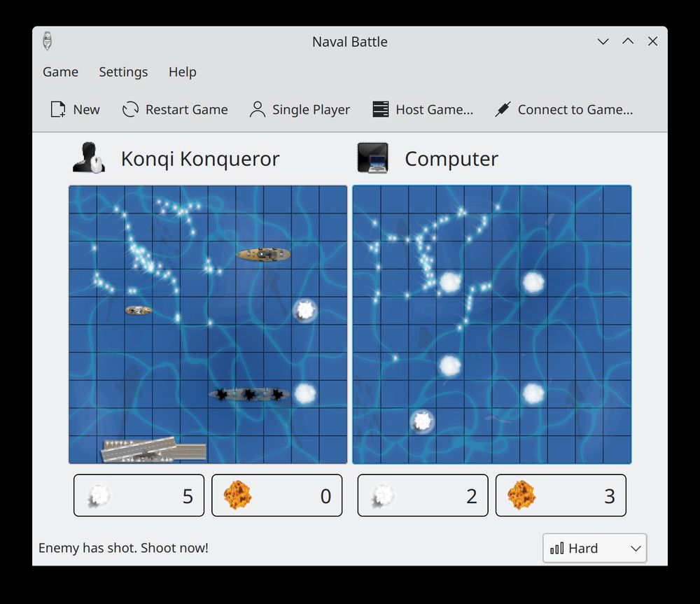
Task: Open the Game menu
Action: pos(59,72)
